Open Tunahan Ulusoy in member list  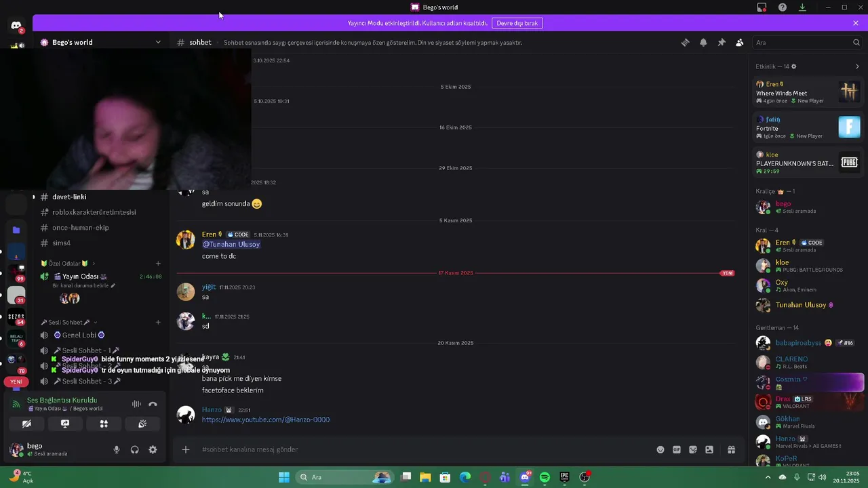point(808,305)
